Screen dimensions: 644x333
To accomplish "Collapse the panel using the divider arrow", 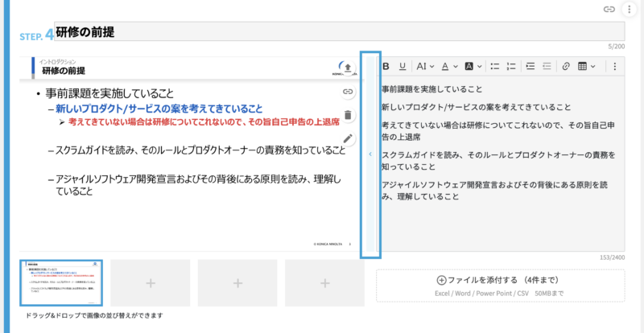I will pos(370,153).
